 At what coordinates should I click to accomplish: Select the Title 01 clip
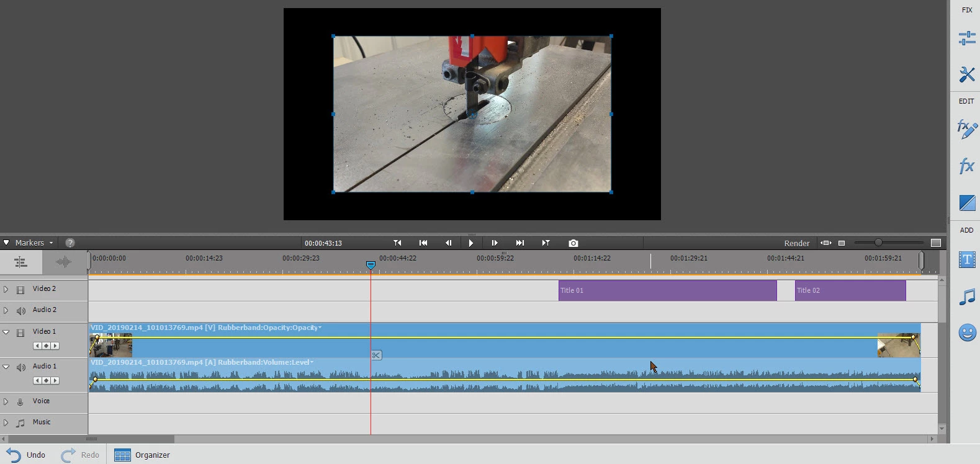point(668,290)
